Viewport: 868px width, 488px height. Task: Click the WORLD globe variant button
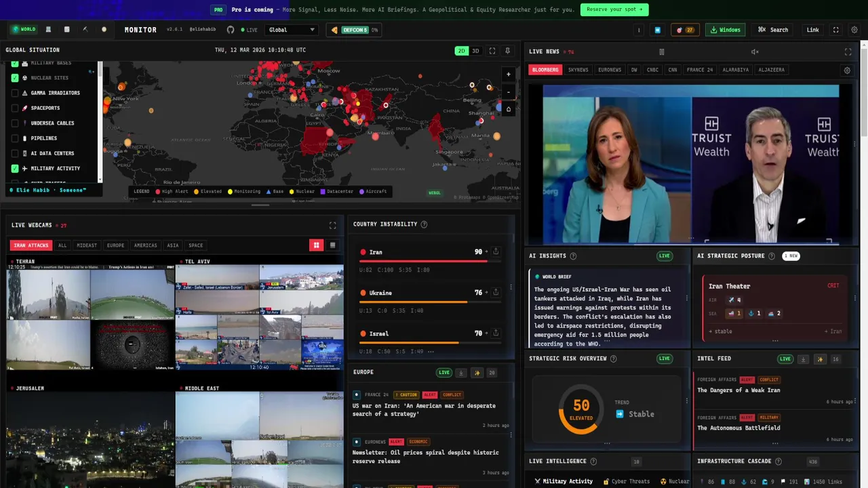point(24,30)
